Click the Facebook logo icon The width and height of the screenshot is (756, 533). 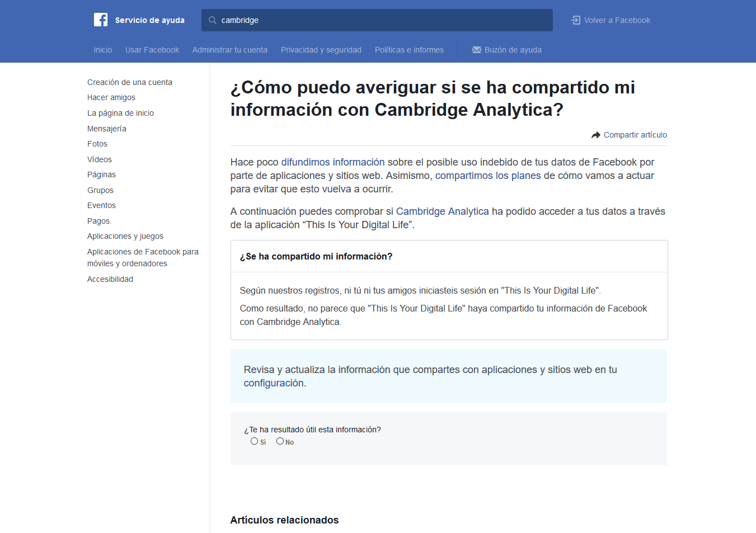101,19
